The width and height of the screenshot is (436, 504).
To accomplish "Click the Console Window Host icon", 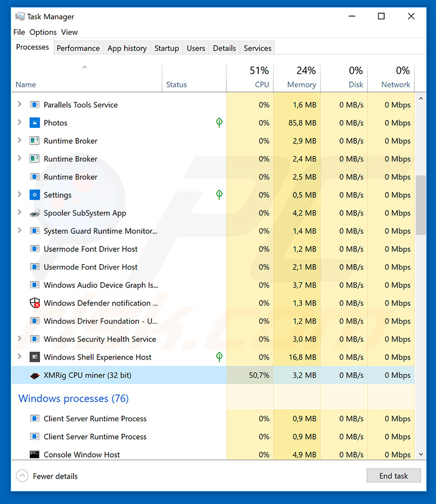I will [x=34, y=454].
